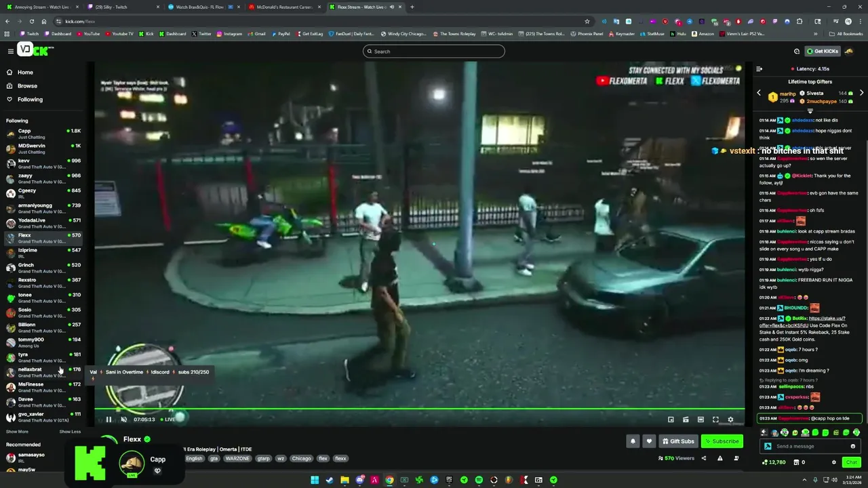Send message with green Chat button
The width and height of the screenshot is (868, 488).
point(851,462)
